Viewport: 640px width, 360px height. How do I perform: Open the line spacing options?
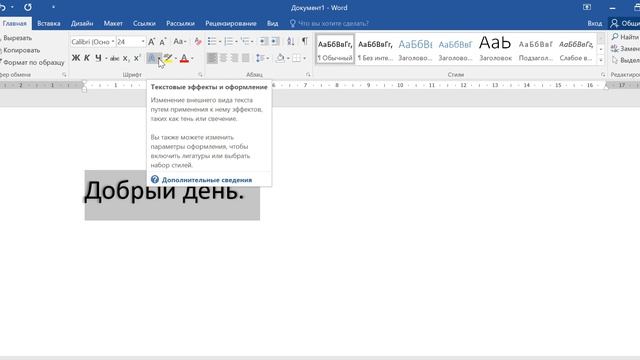[x=262, y=58]
